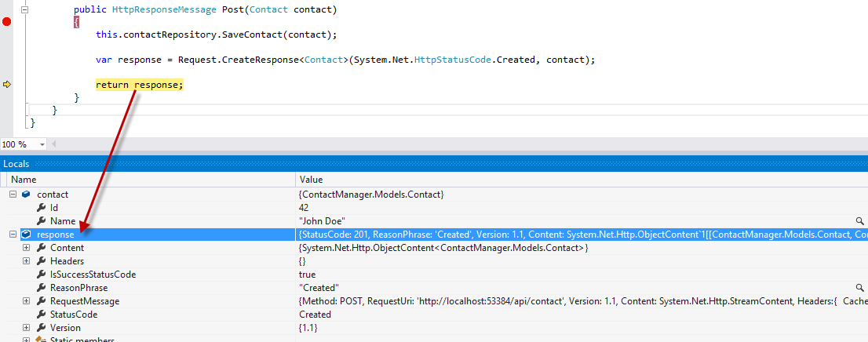868x342 pixels.
Task: Open text visualizer for "John Doe" value
Action: point(860,221)
